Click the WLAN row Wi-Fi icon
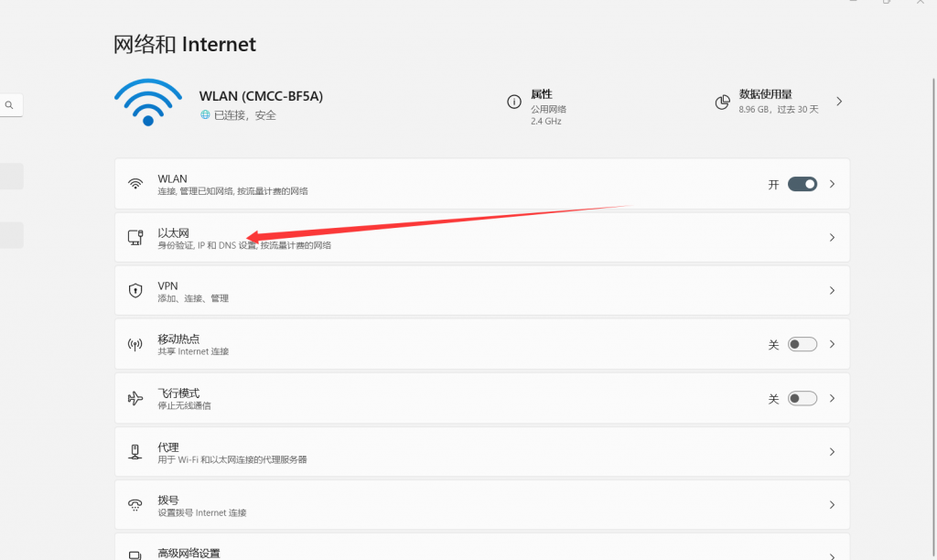This screenshot has width=937, height=560. pyautogui.click(x=135, y=184)
